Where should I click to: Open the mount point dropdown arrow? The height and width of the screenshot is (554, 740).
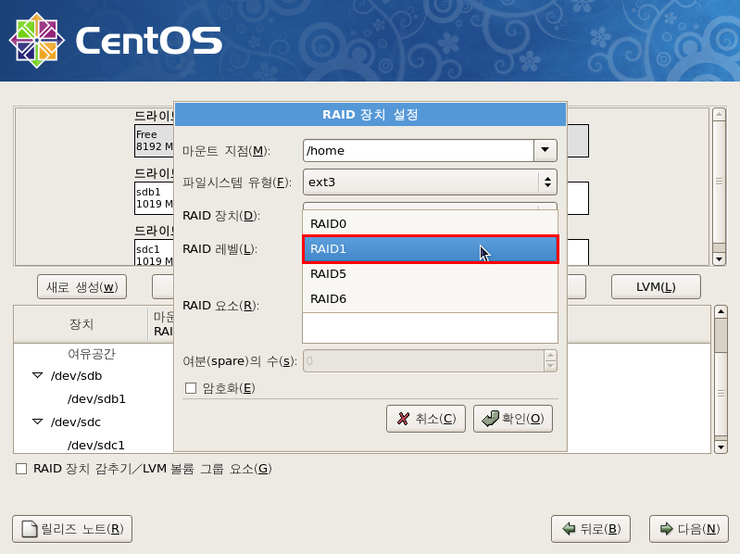tap(545, 150)
